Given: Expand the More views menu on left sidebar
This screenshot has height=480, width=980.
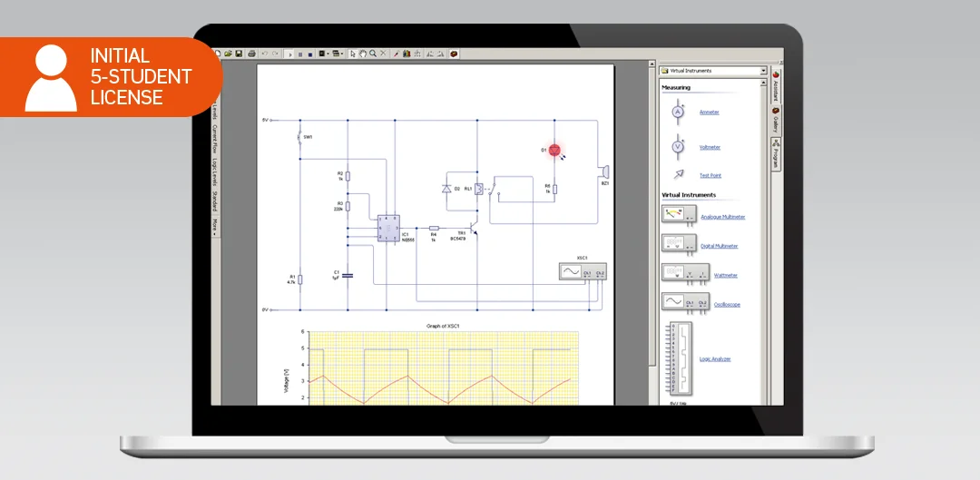Looking at the screenshot, I should pyautogui.click(x=215, y=227).
